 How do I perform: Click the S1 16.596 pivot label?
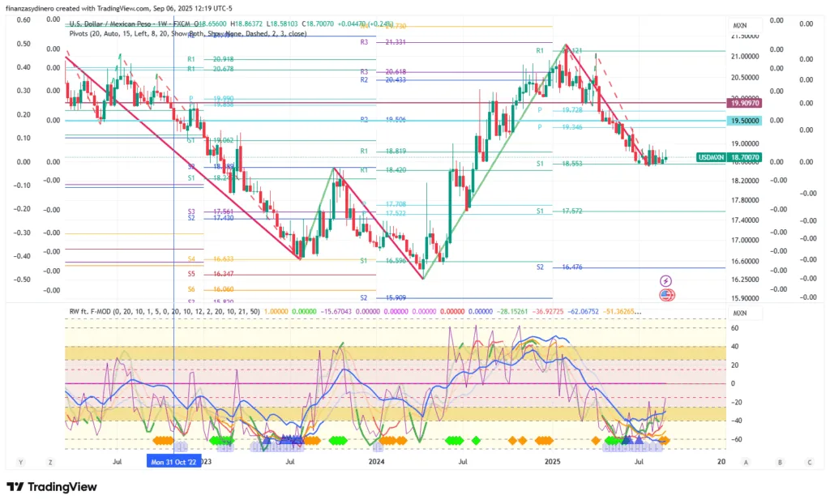click(383, 260)
